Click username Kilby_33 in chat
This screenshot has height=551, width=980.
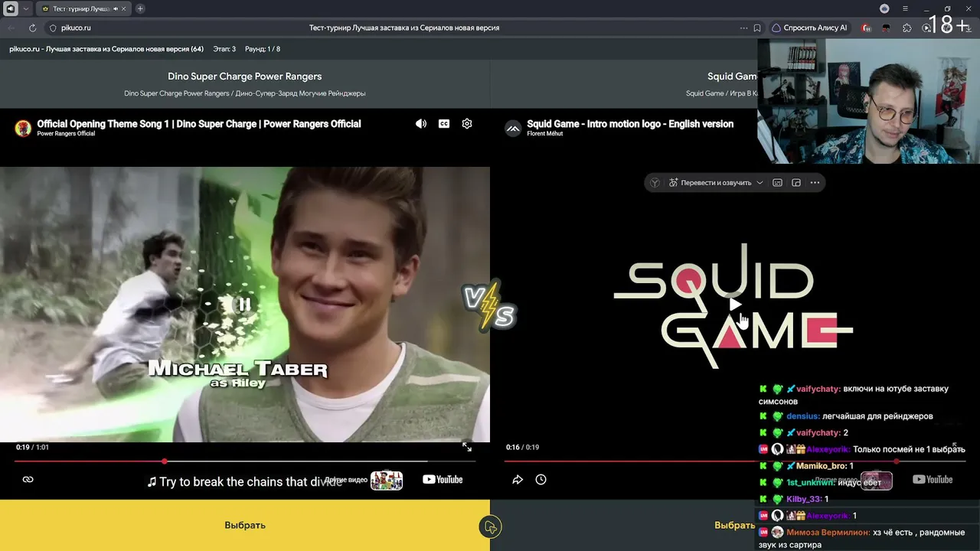(x=804, y=499)
